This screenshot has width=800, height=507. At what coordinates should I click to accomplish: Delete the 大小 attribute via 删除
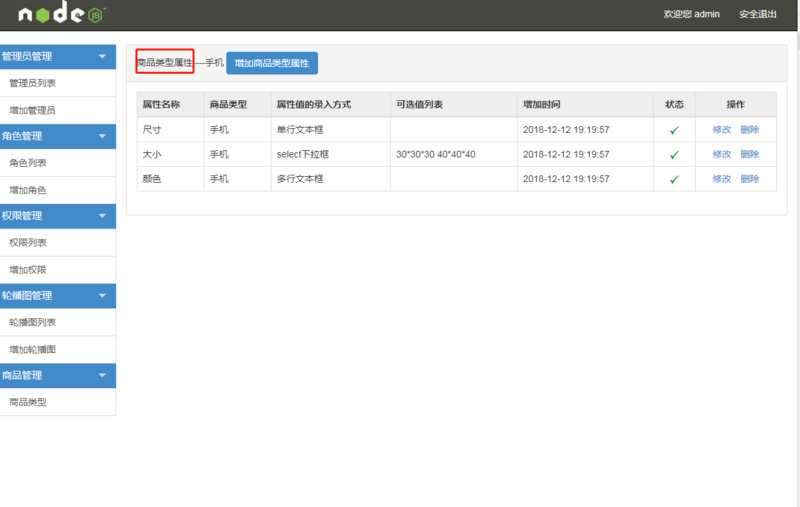tap(749, 154)
